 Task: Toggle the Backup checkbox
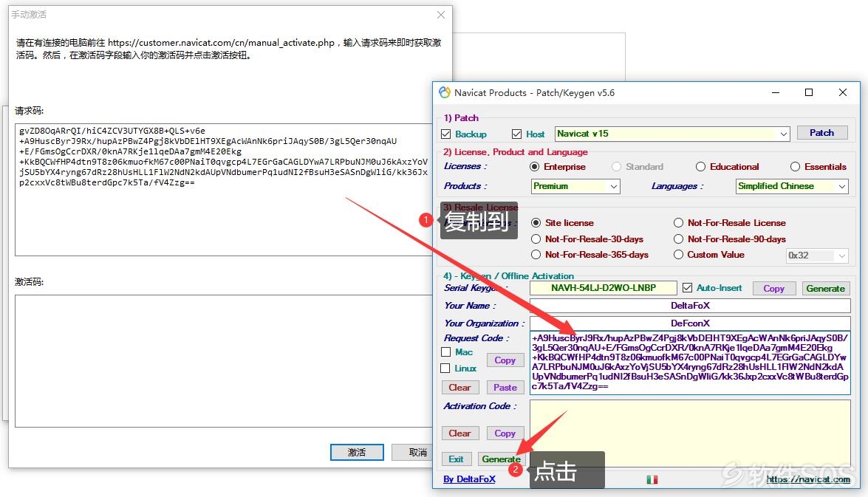pyautogui.click(x=445, y=134)
